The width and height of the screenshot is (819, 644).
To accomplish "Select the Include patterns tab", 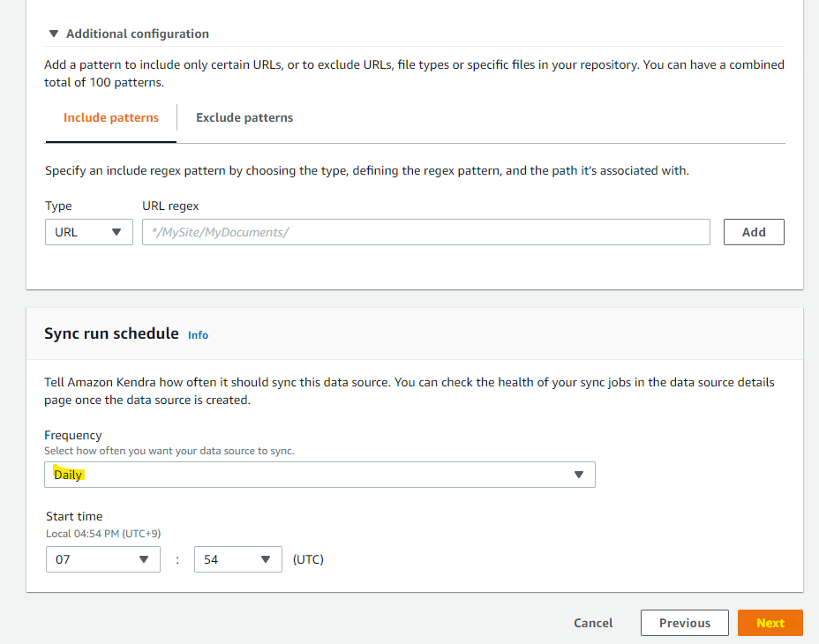I will tap(110, 117).
